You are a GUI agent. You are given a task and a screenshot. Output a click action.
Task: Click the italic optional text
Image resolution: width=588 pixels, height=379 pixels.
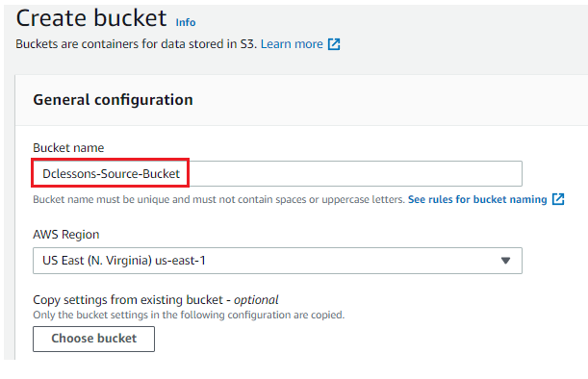point(256,300)
